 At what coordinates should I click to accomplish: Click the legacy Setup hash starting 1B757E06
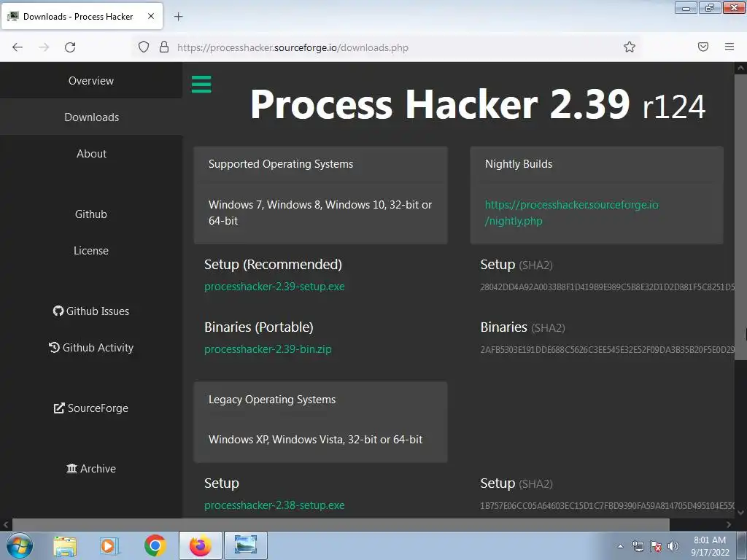608,506
